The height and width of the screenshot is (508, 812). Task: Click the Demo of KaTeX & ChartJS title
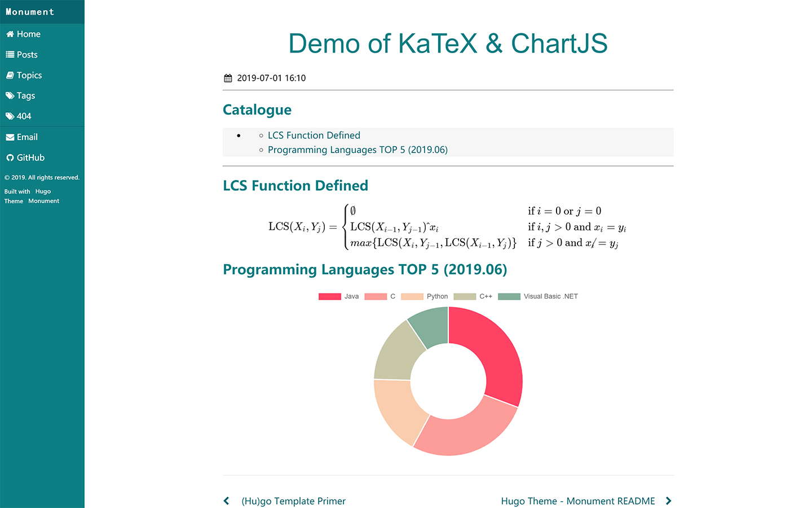pos(448,43)
